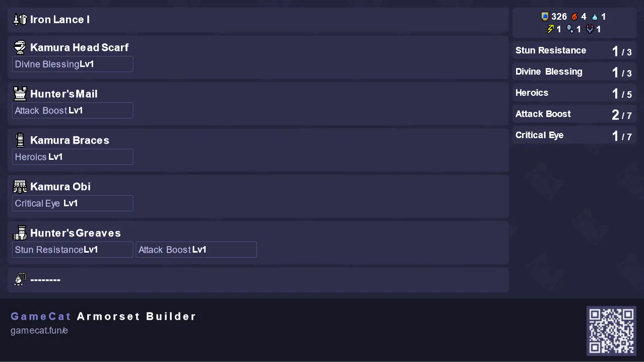This screenshot has height=362, width=644.
Task: Click the fire resistance icon
Action: click(574, 17)
